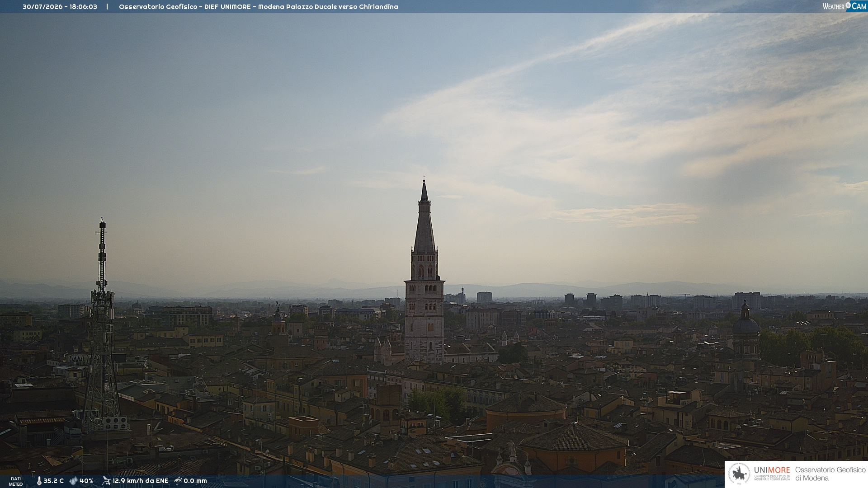The width and height of the screenshot is (868, 488).
Task: Click the 0.0 mm rainfall value
Action: coord(195,481)
